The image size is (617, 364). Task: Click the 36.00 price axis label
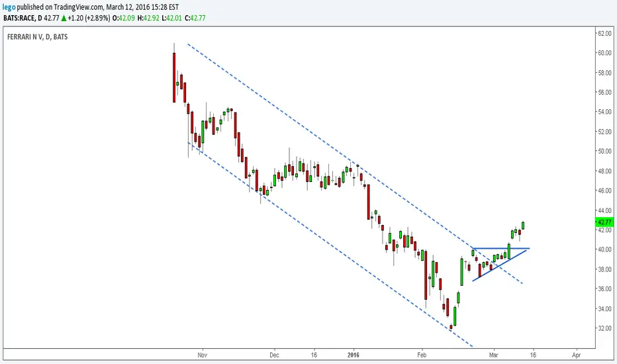[x=604, y=289]
